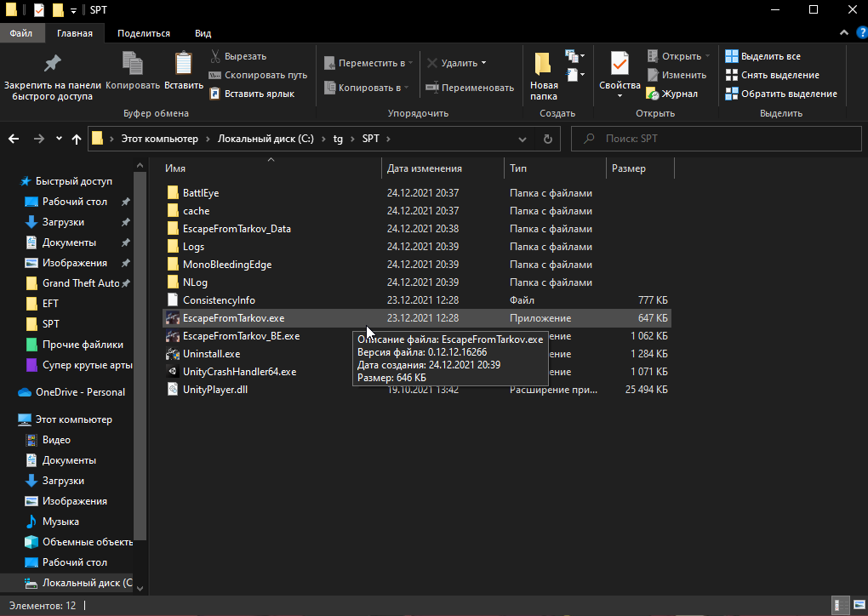Screen dimensions: 868x616
Task: Open OneDrive - Personal in sidebar
Action: pos(80,392)
